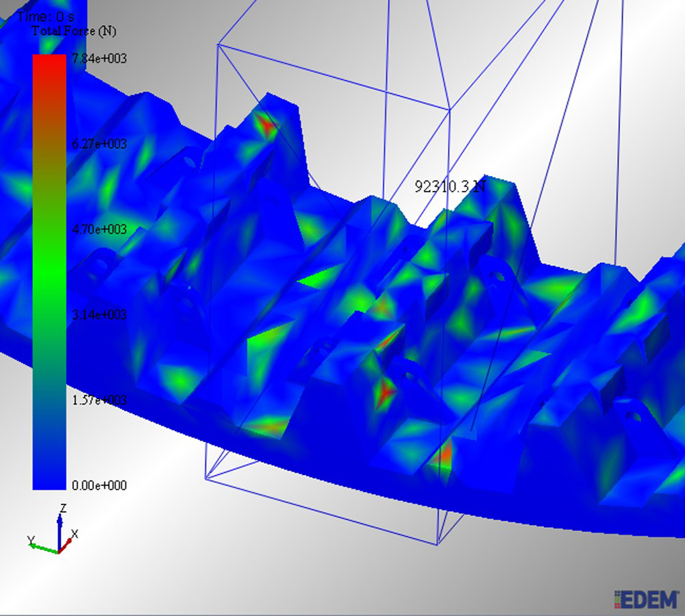Select the 6.27e+003 legend value
The width and height of the screenshot is (685, 616).
coord(99,144)
